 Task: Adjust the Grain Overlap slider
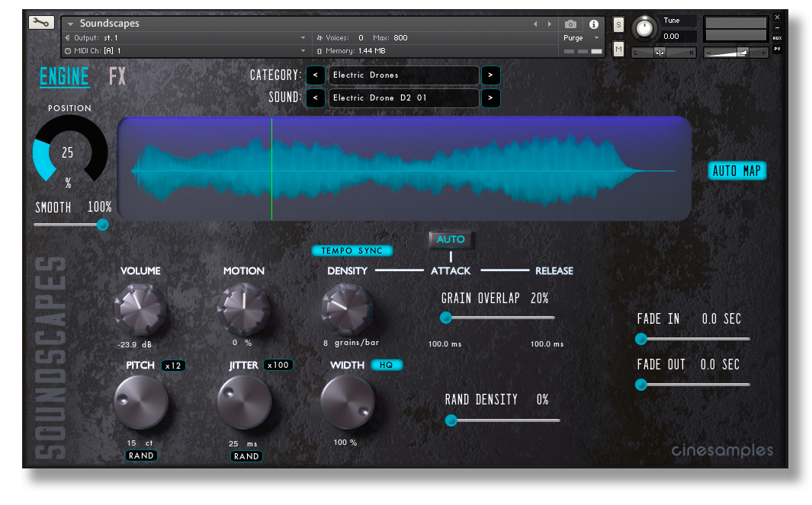(446, 318)
